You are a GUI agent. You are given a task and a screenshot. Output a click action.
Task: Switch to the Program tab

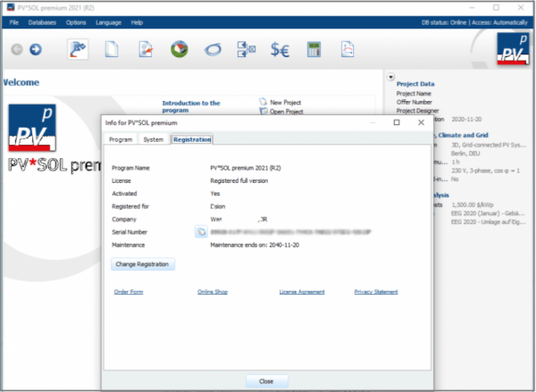[x=121, y=139]
